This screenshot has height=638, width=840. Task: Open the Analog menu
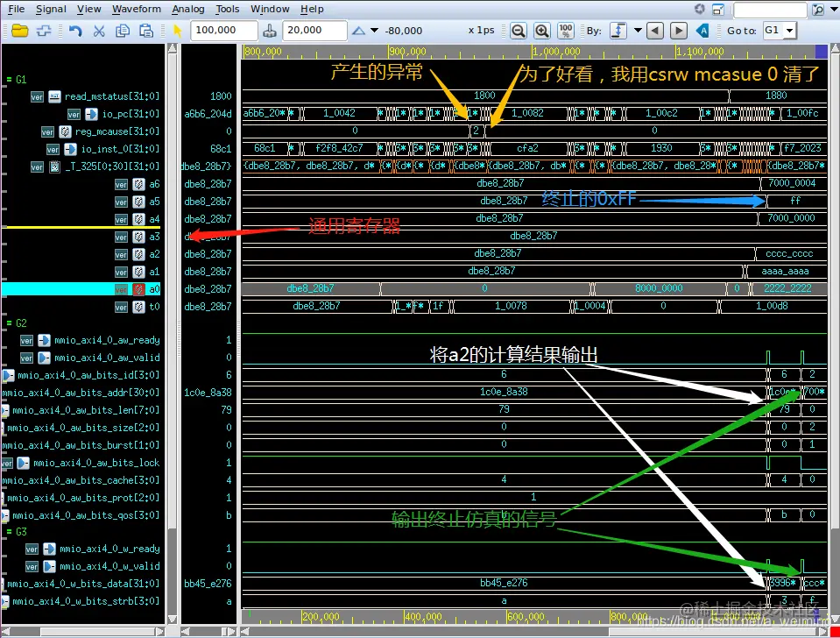[x=188, y=9]
